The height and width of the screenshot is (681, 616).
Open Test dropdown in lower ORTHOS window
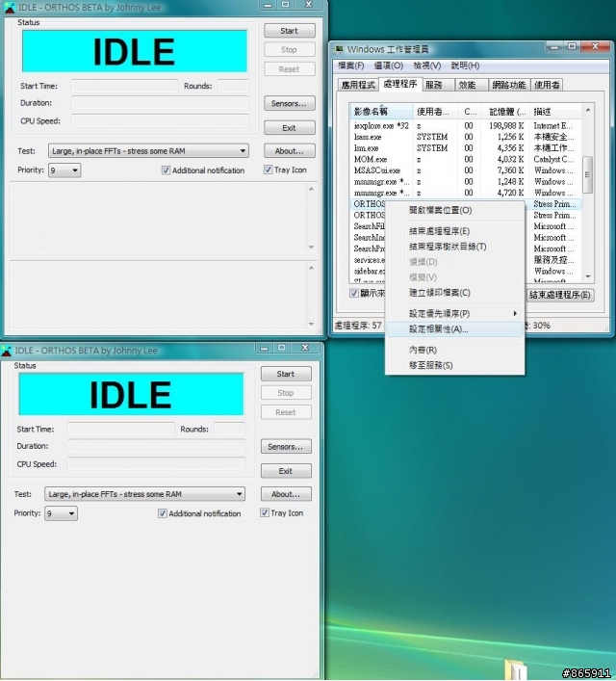(145, 494)
